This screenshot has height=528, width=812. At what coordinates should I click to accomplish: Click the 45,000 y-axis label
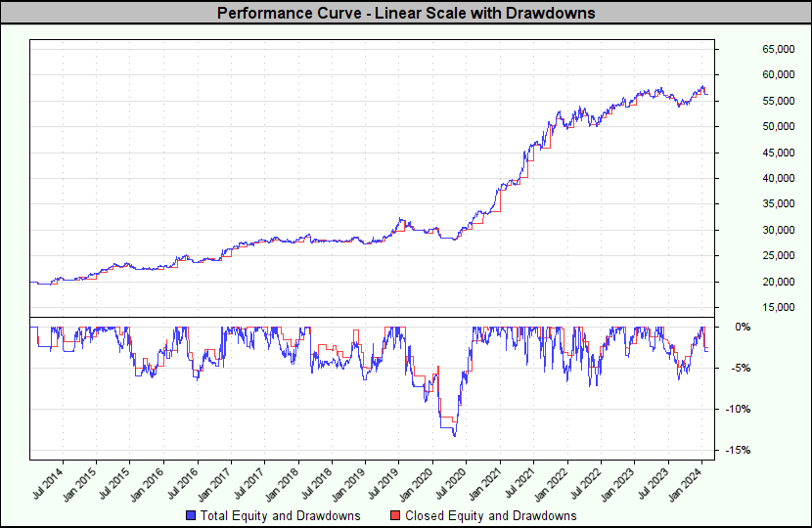(779, 153)
